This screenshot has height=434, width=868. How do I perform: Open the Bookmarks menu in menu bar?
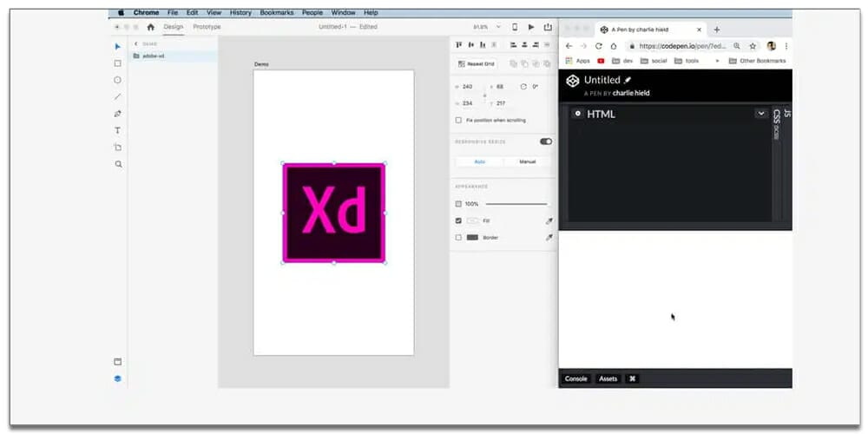coord(277,12)
